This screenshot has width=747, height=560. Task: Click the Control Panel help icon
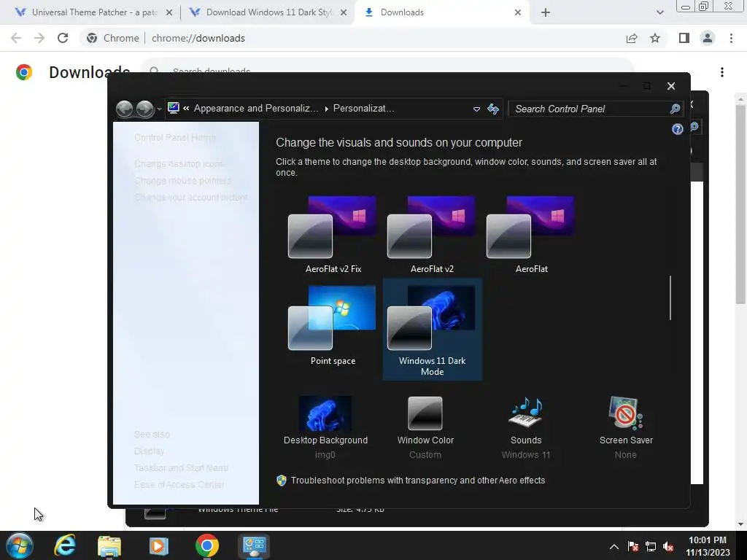tap(677, 129)
